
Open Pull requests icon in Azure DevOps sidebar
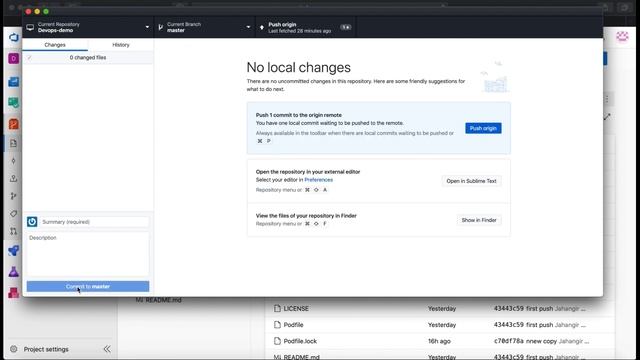click(13, 231)
